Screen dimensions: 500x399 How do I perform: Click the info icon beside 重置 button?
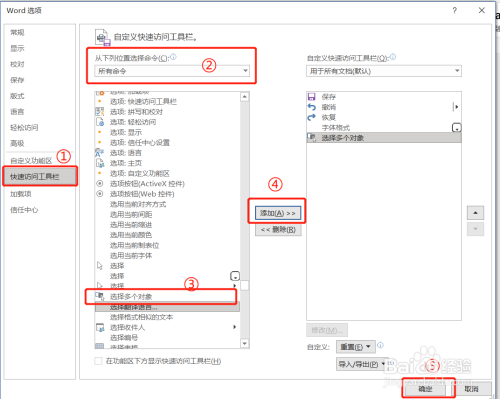pyautogui.click(x=380, y=345)
